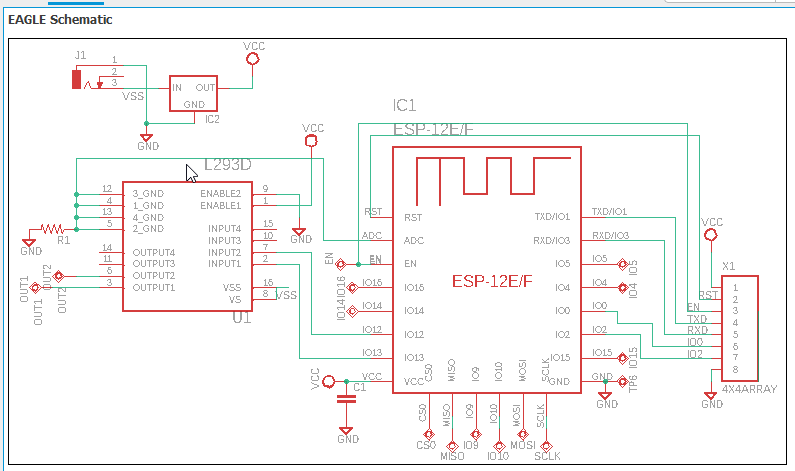
Task: Click the IC1 label above the ESP module
Action: pos(404,105)
